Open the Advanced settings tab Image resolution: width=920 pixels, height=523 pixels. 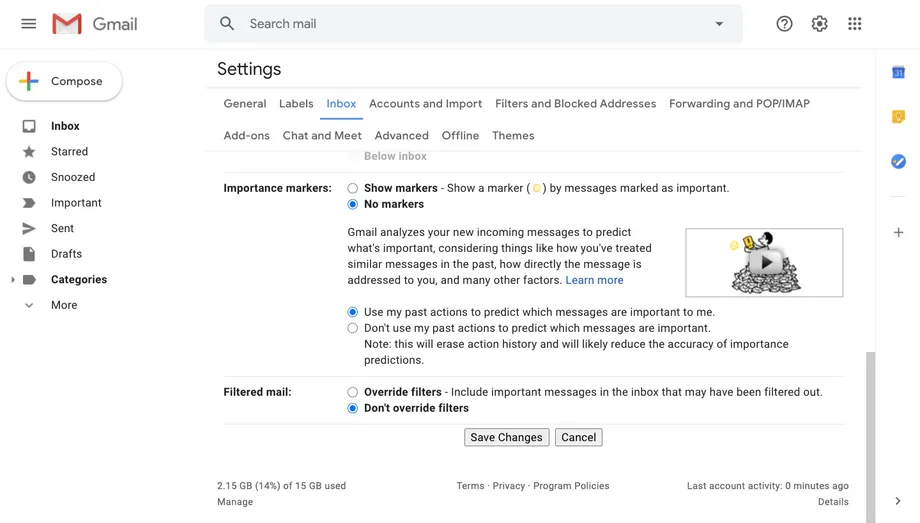point(402,136)
